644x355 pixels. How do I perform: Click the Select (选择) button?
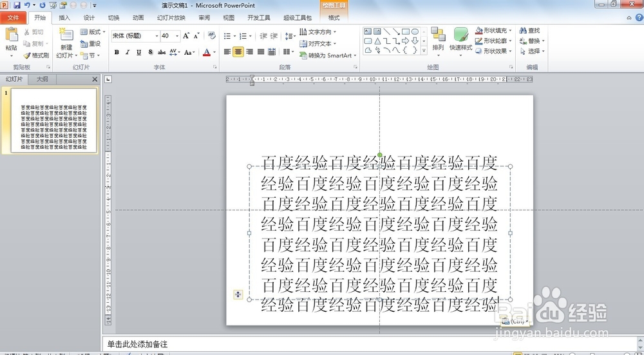tap(532, 52)
